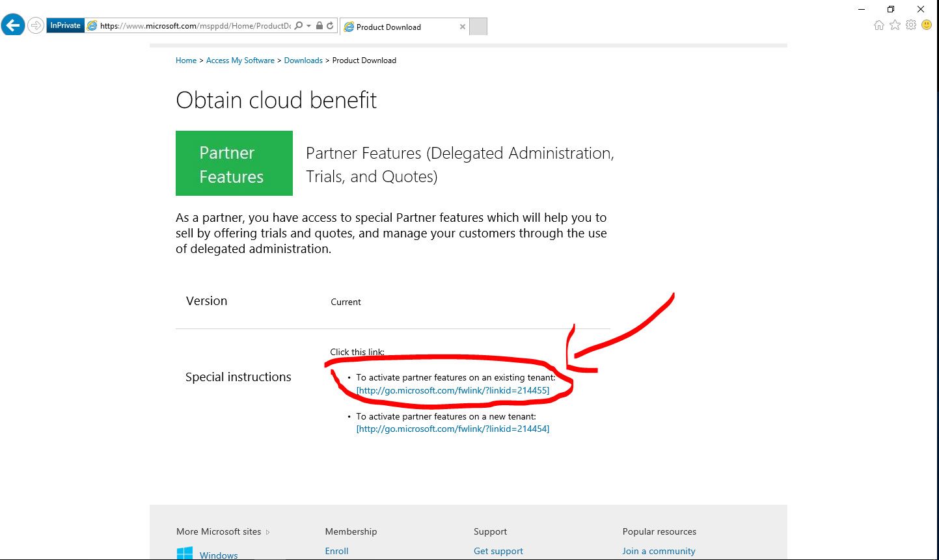Open the linkid=214454 new tenant link
This screenshot has height=560, width=939.
pyautogui.click(x=453, y=429)
